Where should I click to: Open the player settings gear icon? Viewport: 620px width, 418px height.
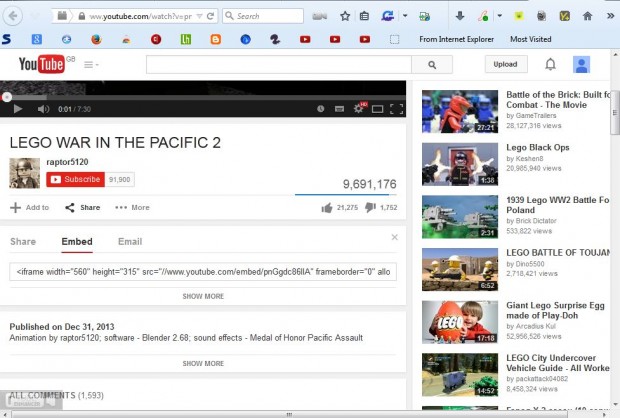359,108
